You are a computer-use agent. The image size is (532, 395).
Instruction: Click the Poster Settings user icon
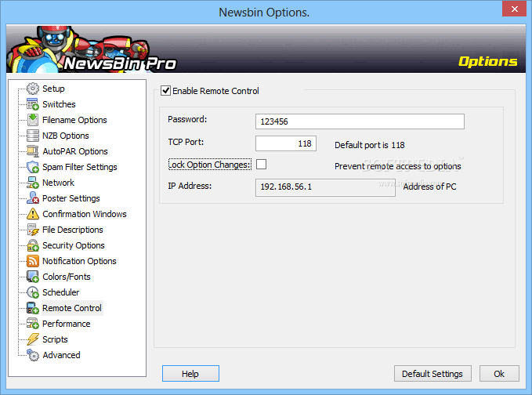coord(33,197)
